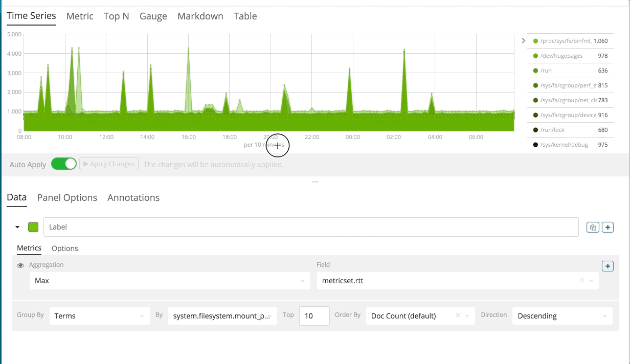Click the panel resize handle dots
Screen dimensions: 630x364
(315, 181)
